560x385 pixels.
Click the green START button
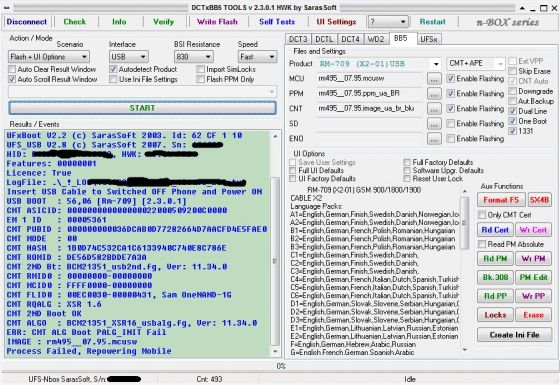pos(142,108)
